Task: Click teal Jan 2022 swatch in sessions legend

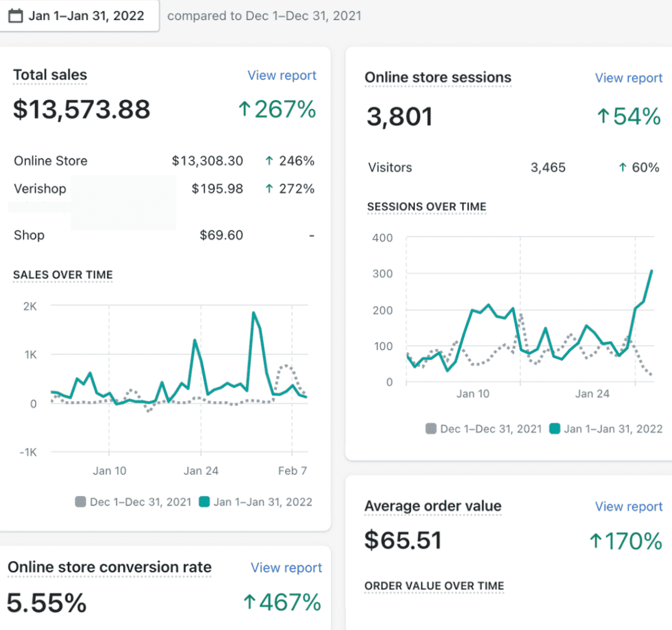Action: click(x=555, y=428)
